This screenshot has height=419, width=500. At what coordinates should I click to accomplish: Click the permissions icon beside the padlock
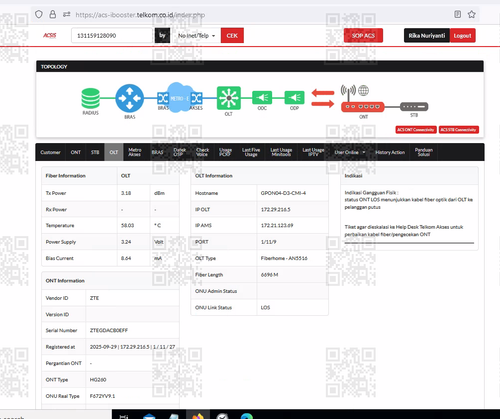(x=67, y=14)
